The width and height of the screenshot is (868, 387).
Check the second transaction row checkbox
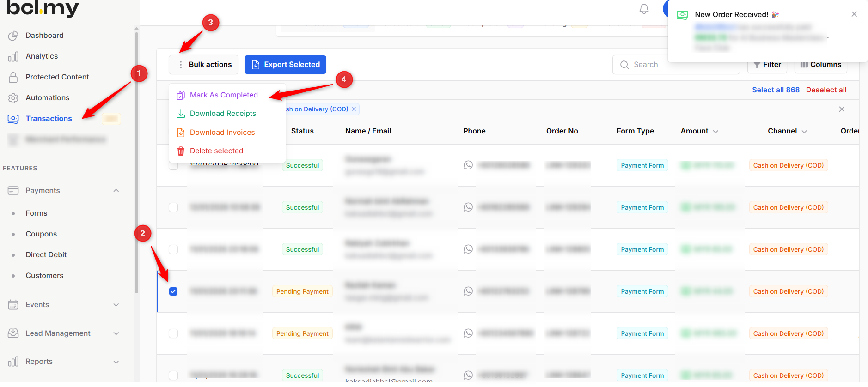[173, 207]
